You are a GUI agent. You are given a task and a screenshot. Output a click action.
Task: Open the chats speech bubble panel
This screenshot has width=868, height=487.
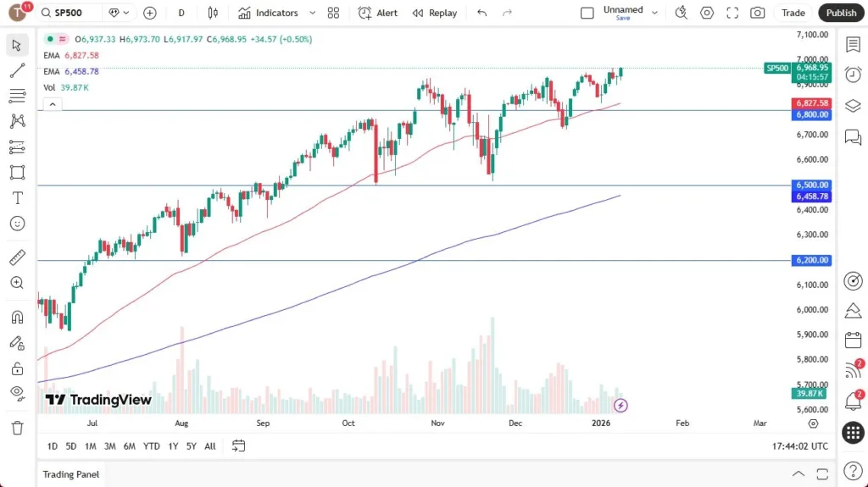click(853, 136)
